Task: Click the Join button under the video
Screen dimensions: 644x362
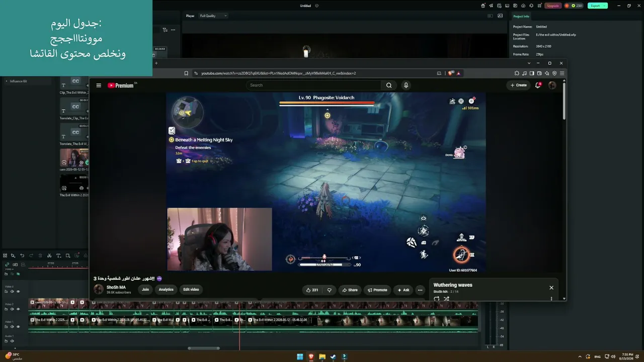Action: tap(145, 290)
